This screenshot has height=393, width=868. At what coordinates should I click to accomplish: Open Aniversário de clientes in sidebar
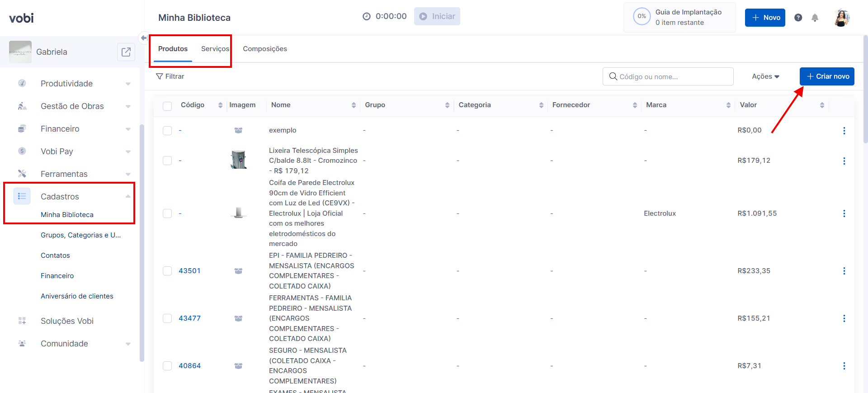(x=77, y=296)
